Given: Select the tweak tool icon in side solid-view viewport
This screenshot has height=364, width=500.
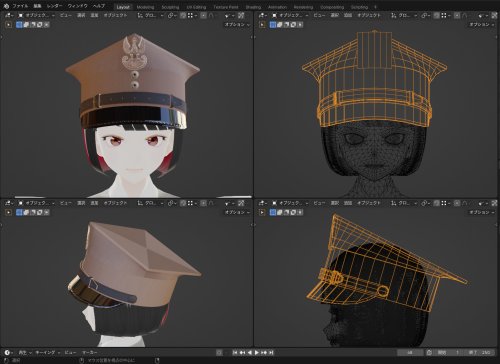Looking at the screenshot, I should (x=9, y=212).
